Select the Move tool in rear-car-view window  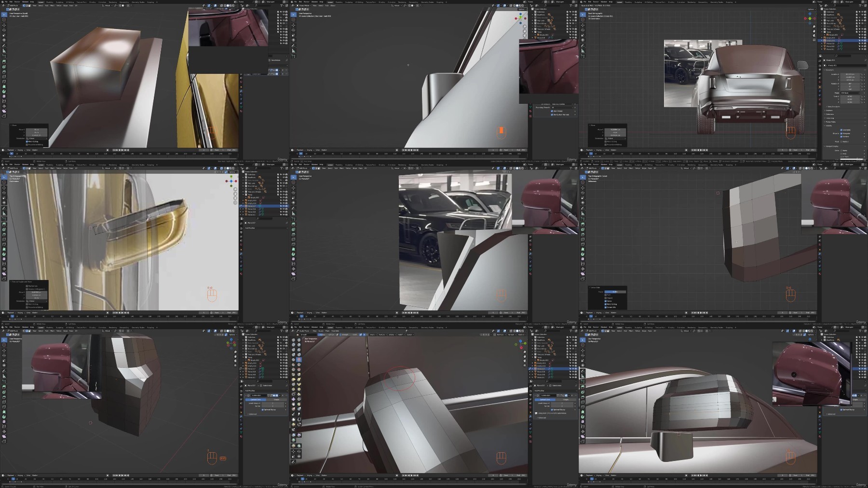(x=583, y=25)
